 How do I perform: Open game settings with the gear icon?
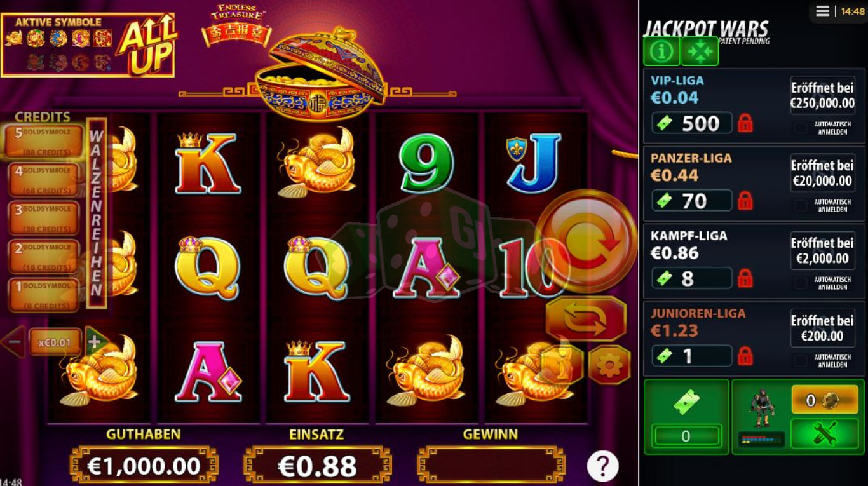click(x=609, y=365)
